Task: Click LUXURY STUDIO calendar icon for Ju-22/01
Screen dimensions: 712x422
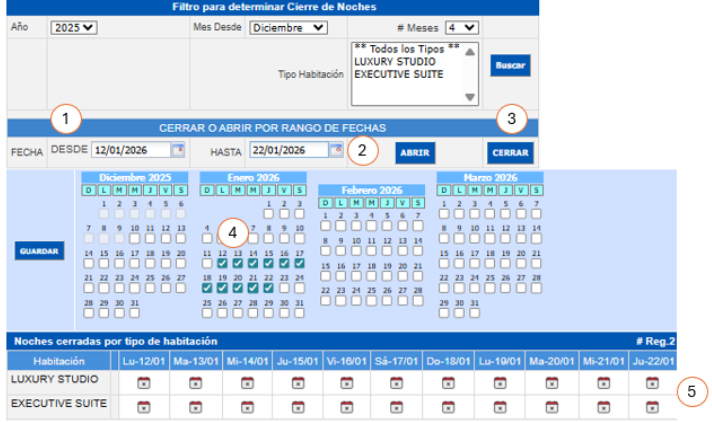Action: click(652, 382)
